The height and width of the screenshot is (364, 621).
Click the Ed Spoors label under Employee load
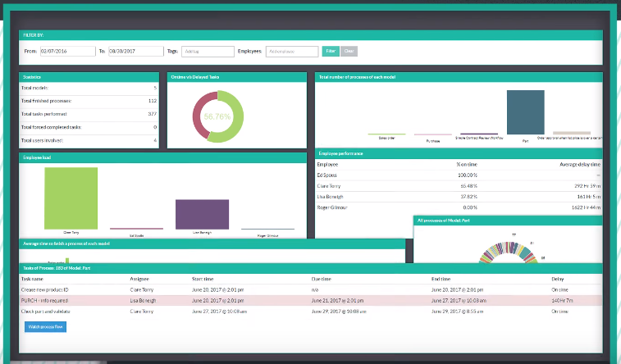tap(137, 236)
